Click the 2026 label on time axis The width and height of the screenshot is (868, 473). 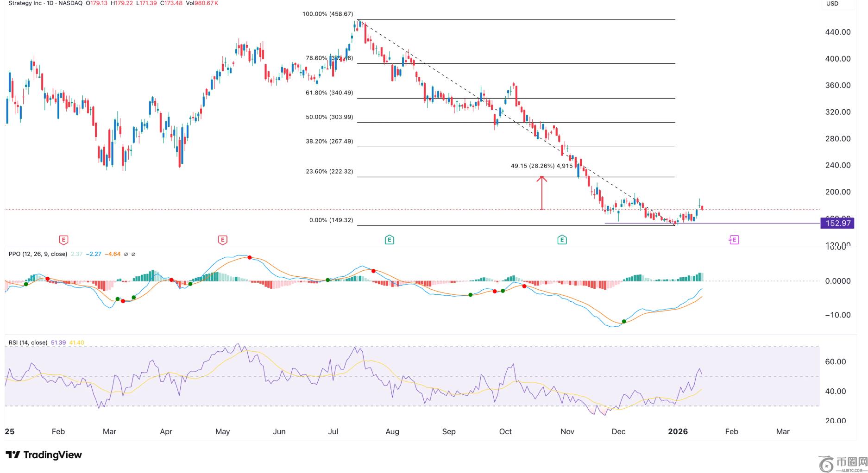[678, 431]
